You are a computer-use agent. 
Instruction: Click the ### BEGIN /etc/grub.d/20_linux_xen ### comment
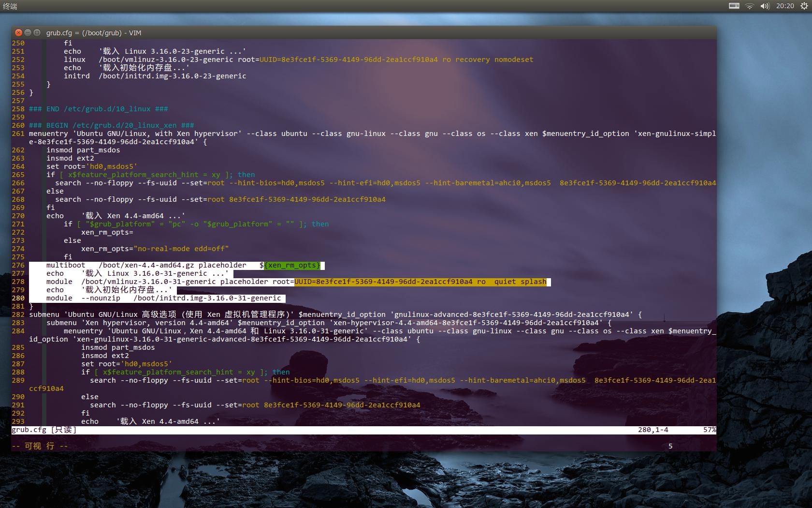click(111, 125)
